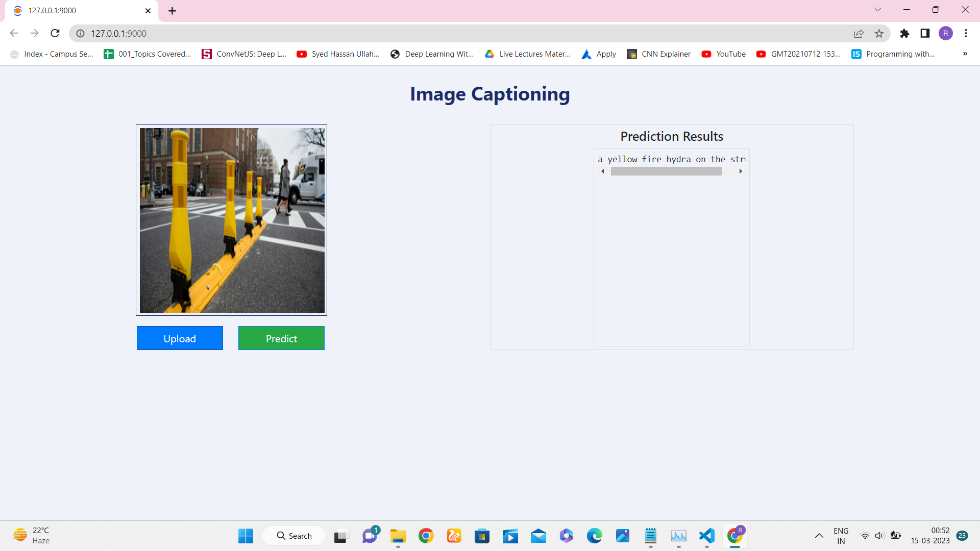The width and height of the screenshot is (980, 551).
Task: Click the right arrow of the results scrollbar
Action: pyautogui.click(x=741, y=171)
